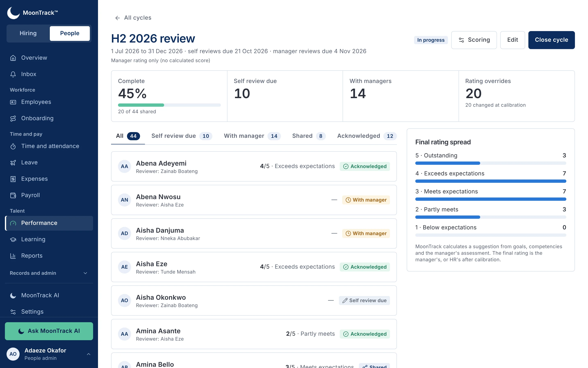Select the Self review due tab
The height and width of the screenshot is (368, 588).
pos(182,136)
